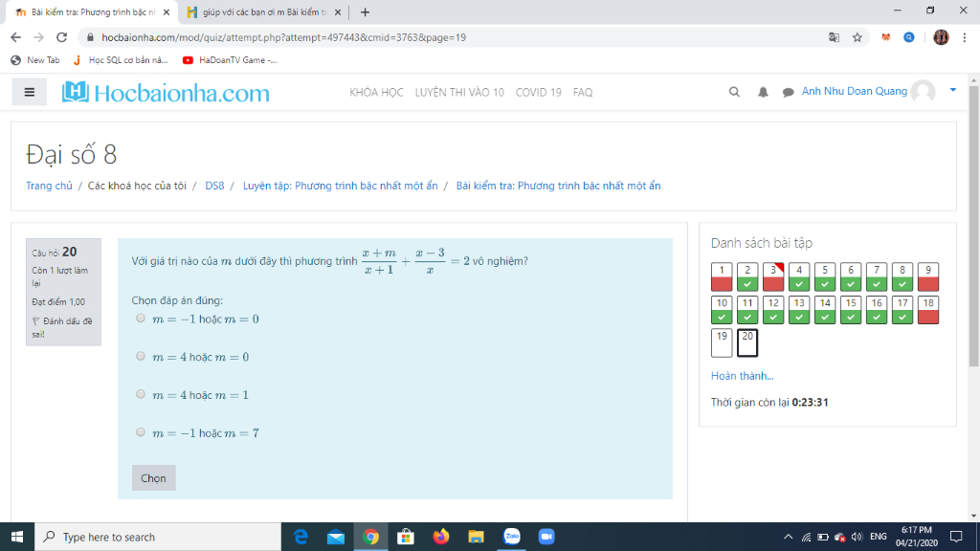Image resolution: width=980 pixels, height=551 pixels.
Task: Jump to question 9 in the list
Action: pyautogui.click(x=928, y=276)
